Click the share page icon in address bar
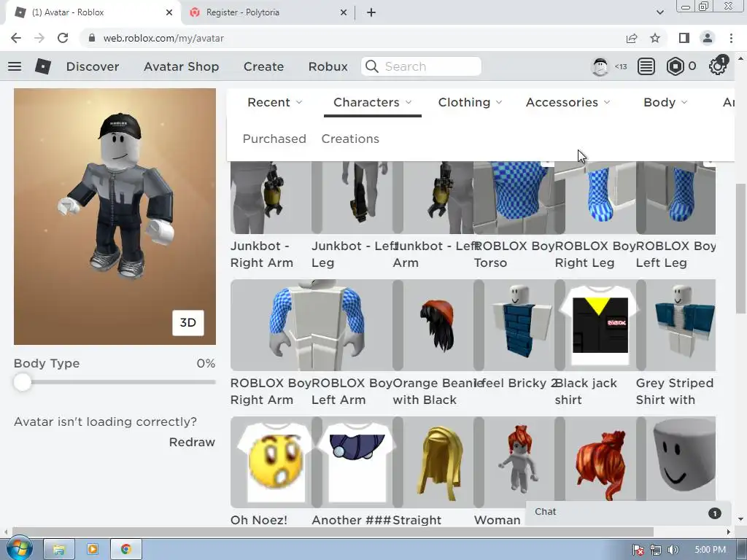 pos(632,38)
